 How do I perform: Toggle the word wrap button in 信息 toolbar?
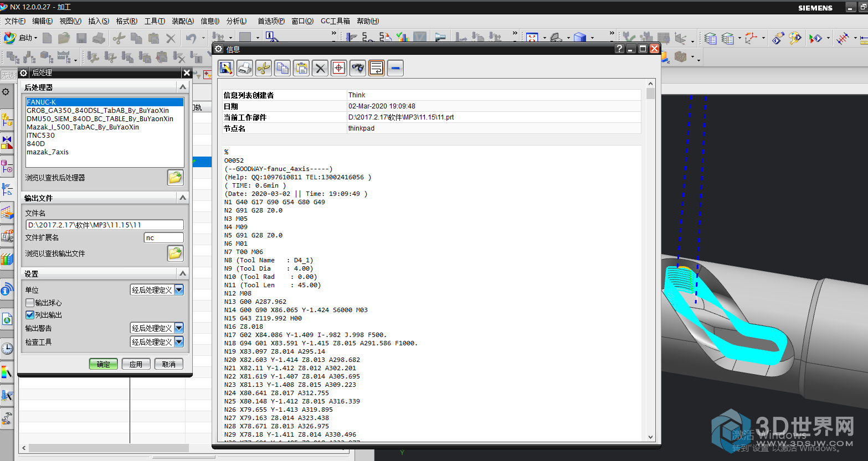377,68
